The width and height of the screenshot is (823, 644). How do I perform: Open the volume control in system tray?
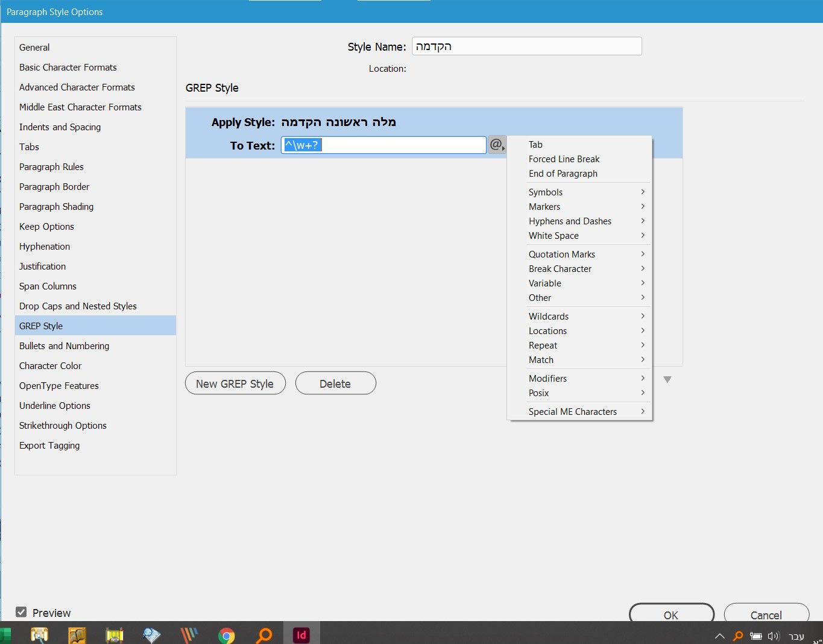coord(774,636)
